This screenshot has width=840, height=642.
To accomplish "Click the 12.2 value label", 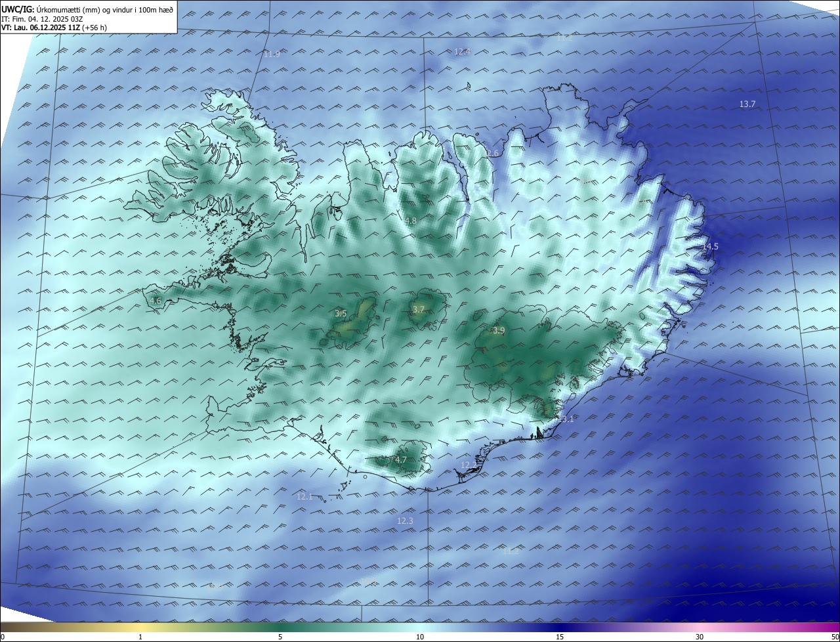I will (x=469, y=465).
